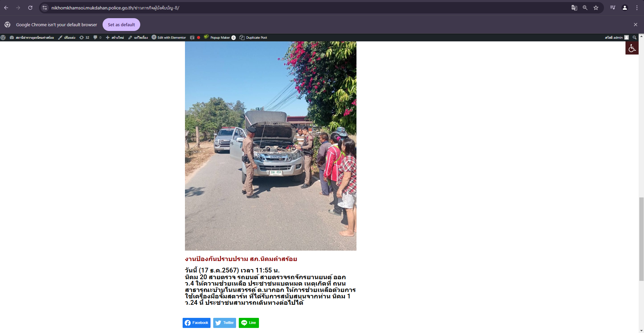The image size is (644, 333).
Task: Open the comments bubble showing 0
Action: (x=97, y=38)
